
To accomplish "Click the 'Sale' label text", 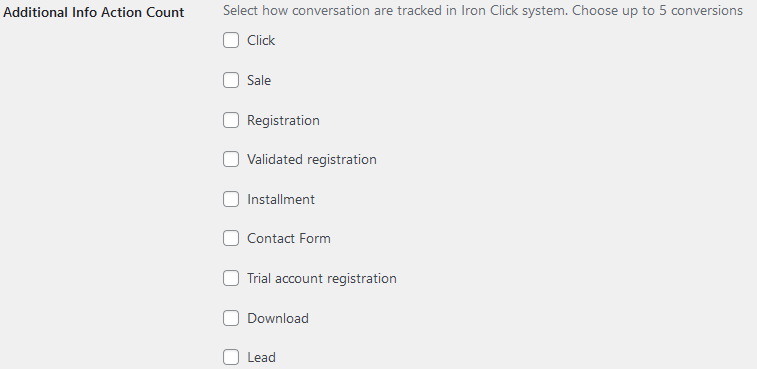I will (259, 80).
